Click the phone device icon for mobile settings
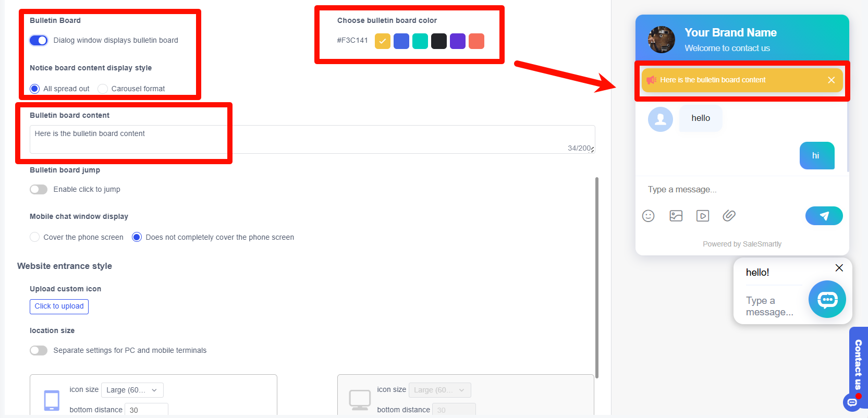This screenshot has height=418, width=868. pyautogui.click(x=52, y=400)
